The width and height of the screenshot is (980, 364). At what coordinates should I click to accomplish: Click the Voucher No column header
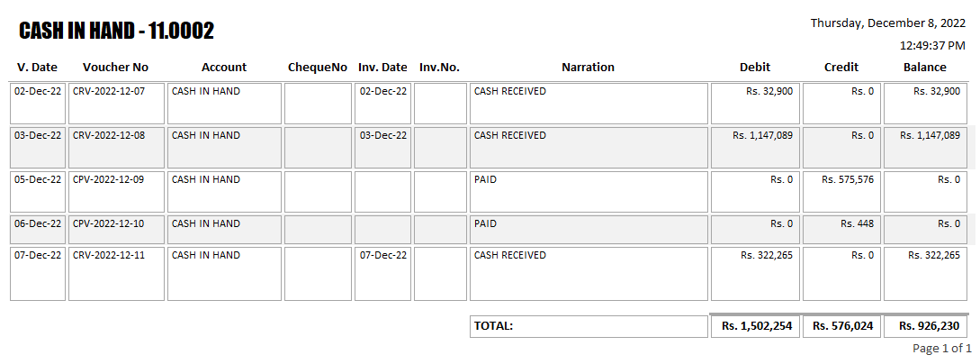click(x=115, y=68)
